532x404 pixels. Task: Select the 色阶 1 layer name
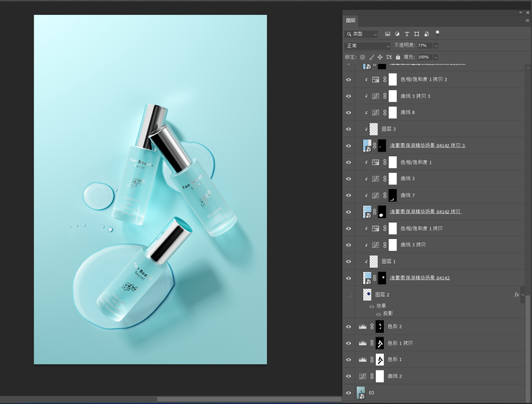pos(395,360)
